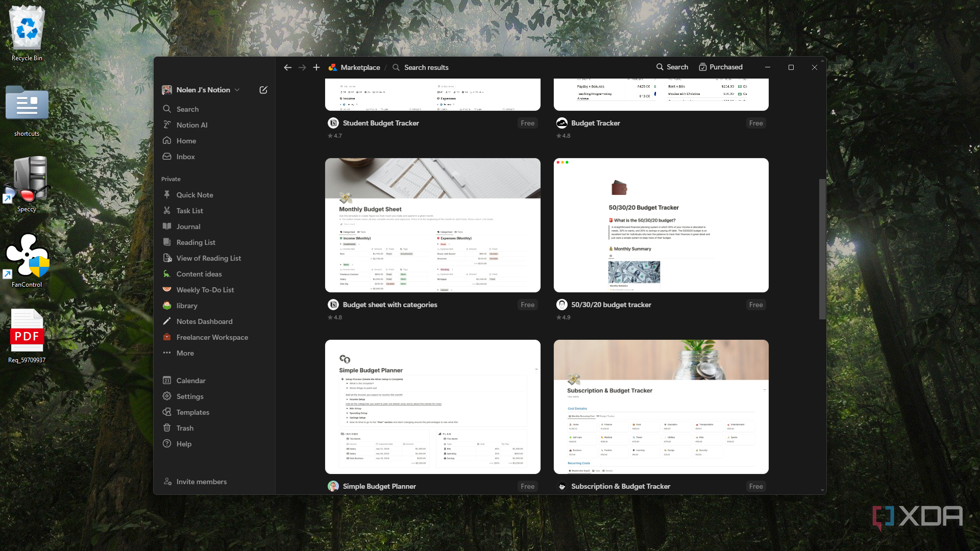Click Free button for 50/30/20 budget tracker

pos(756,305)
